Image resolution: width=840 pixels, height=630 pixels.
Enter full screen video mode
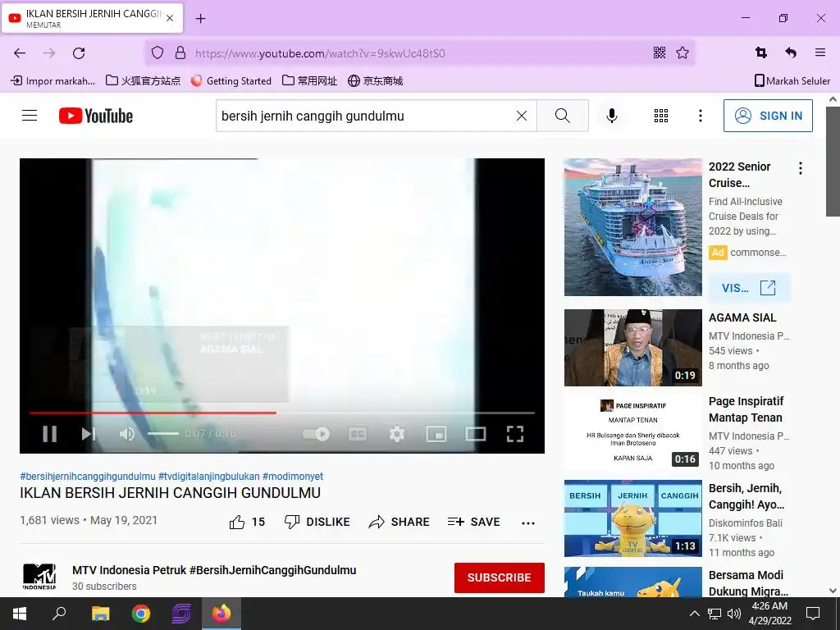[x=515, y=434]
